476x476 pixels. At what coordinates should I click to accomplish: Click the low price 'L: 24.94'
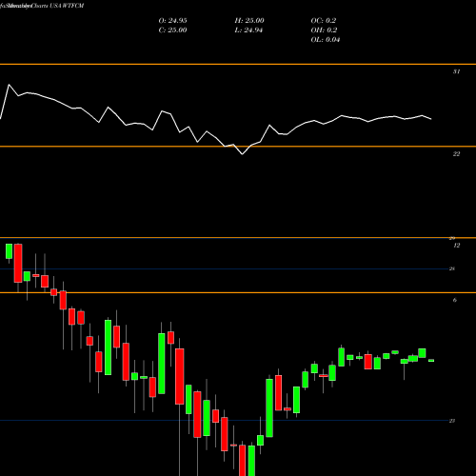point(248,30)
